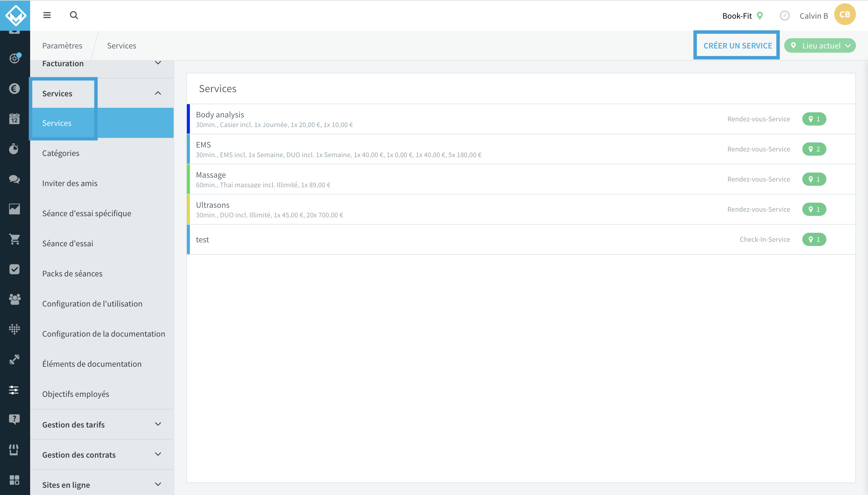Open the sliders settings icon in sidebar
This screenshot has height=495, width=868.
click(x=14, y=390)
